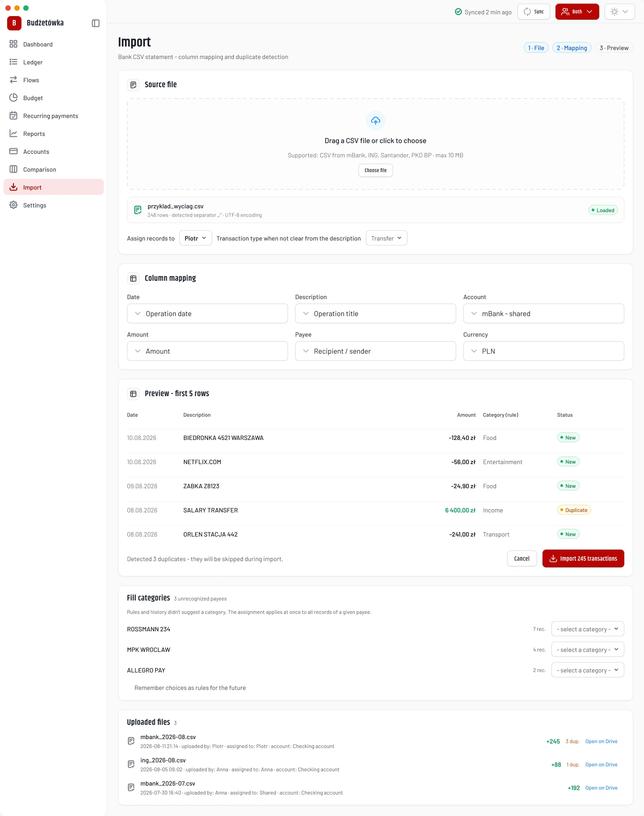Click the ing_2026-08.csv file icon
The width and height of the screenshot is (644, 816).
pos(131,764)
